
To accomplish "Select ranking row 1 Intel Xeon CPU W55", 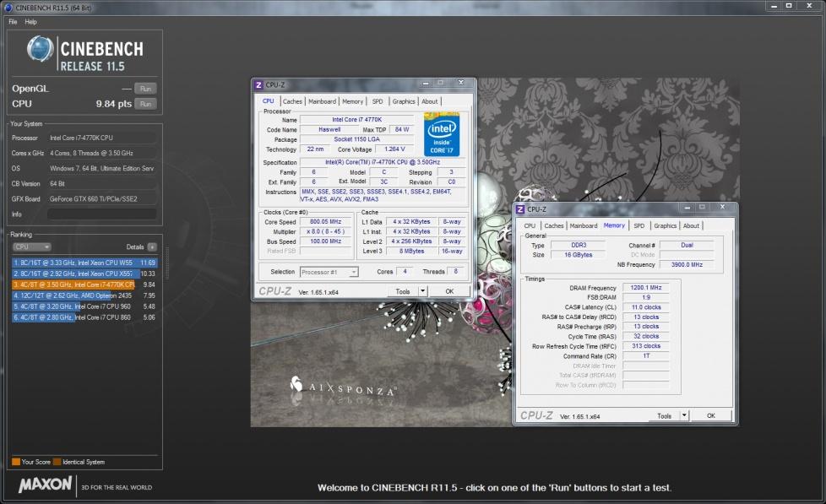I will (84, 263).
